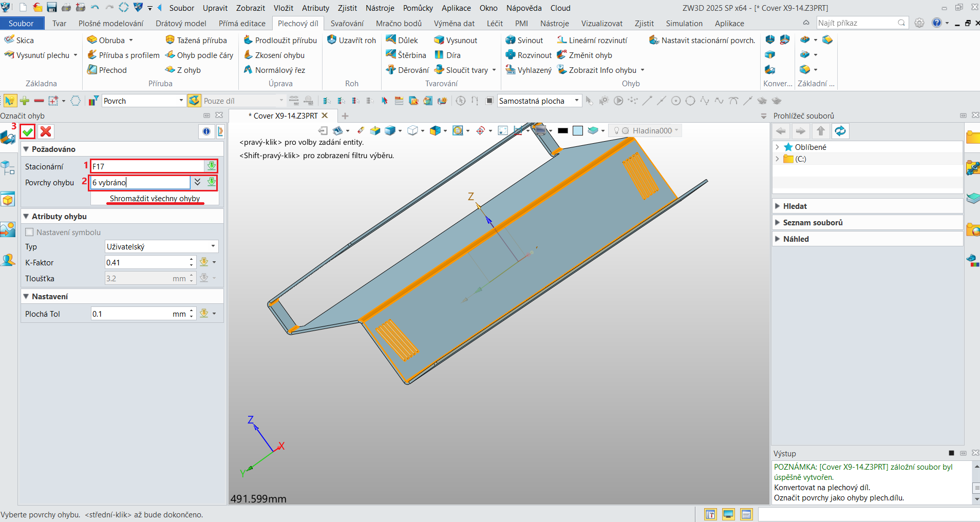The height and width of the screenshot is (522, 980).
Task: Click the Rozvinout unfold tool
Action: (529, 55)
